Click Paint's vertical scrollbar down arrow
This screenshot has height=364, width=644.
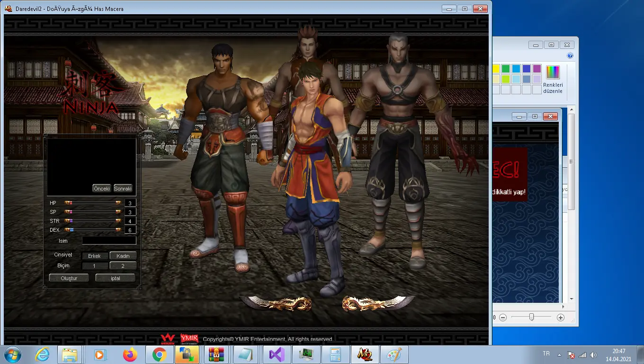(x=572, y=300)
